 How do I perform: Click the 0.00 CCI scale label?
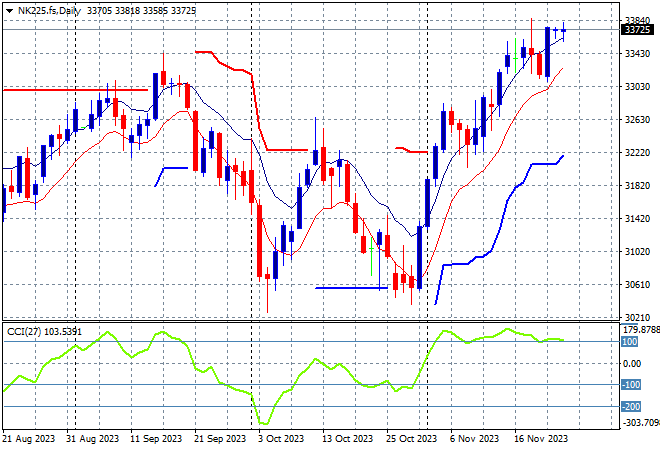coord(632,364)
